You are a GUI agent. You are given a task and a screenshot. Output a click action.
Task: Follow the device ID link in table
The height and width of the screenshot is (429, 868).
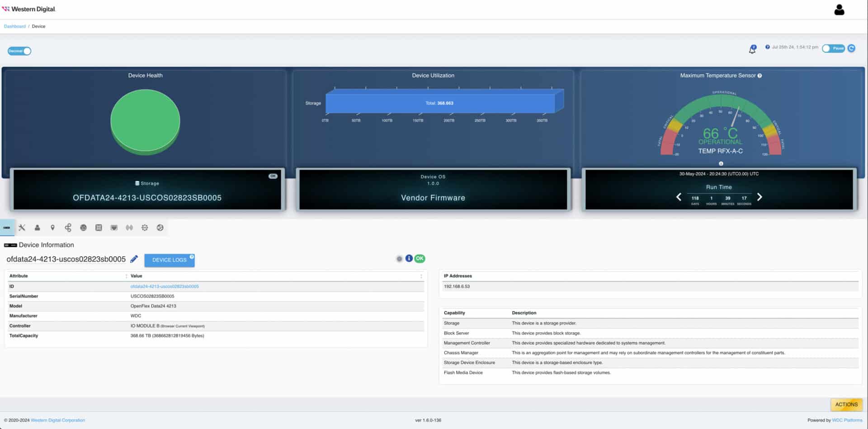165,286
